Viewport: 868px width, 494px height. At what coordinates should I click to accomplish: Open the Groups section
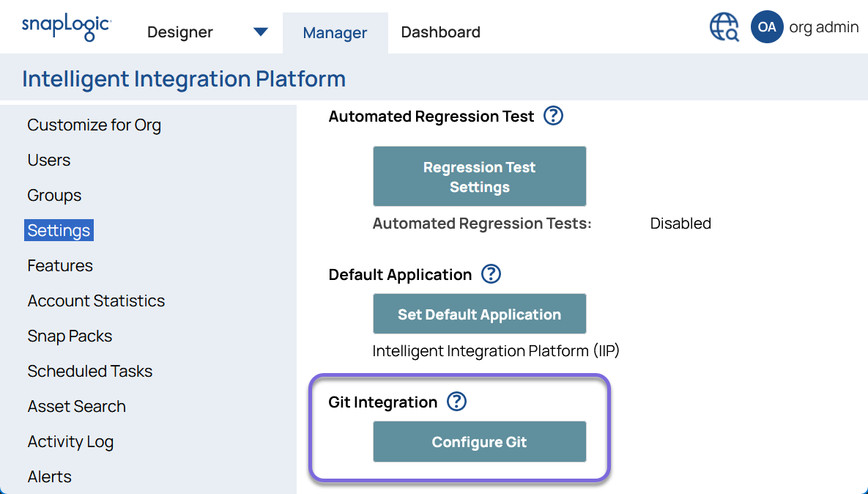tap(53, 195)
